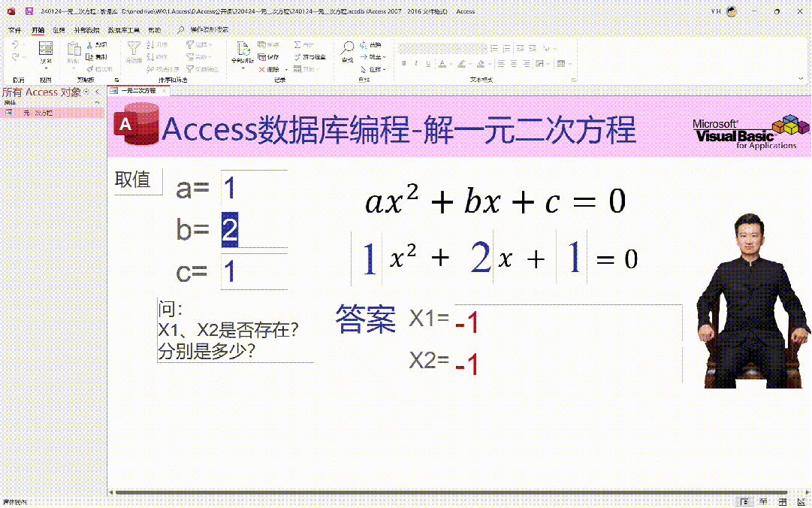Toggle Italic formatting in the ribbon
The width and height of the screenshot is (812, 508).
coord(416,64)
